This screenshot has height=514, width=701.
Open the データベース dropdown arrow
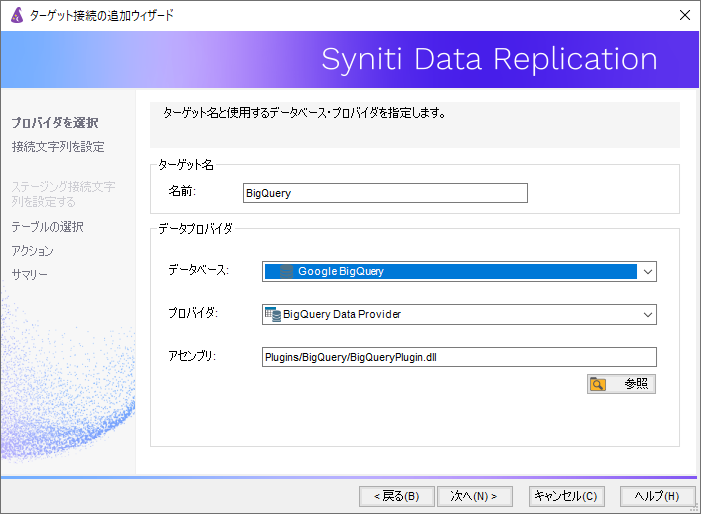pos(647,272)
